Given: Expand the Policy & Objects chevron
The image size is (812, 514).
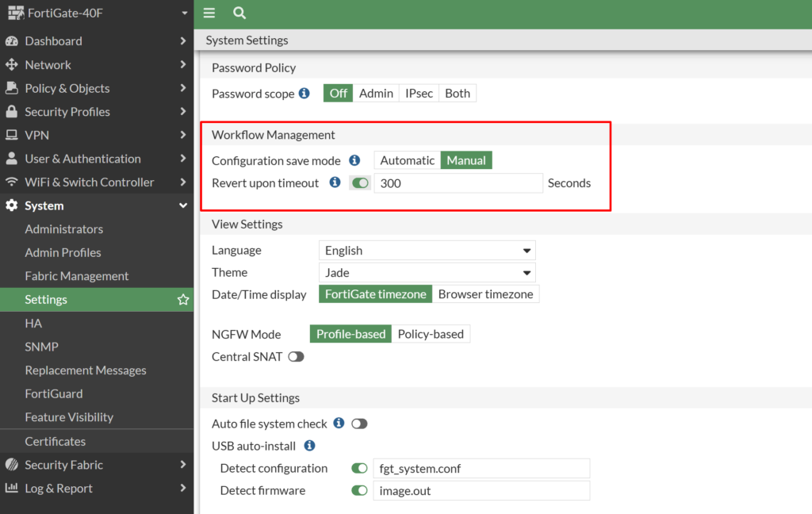Looking at the screenshot, I should (183, 87).
